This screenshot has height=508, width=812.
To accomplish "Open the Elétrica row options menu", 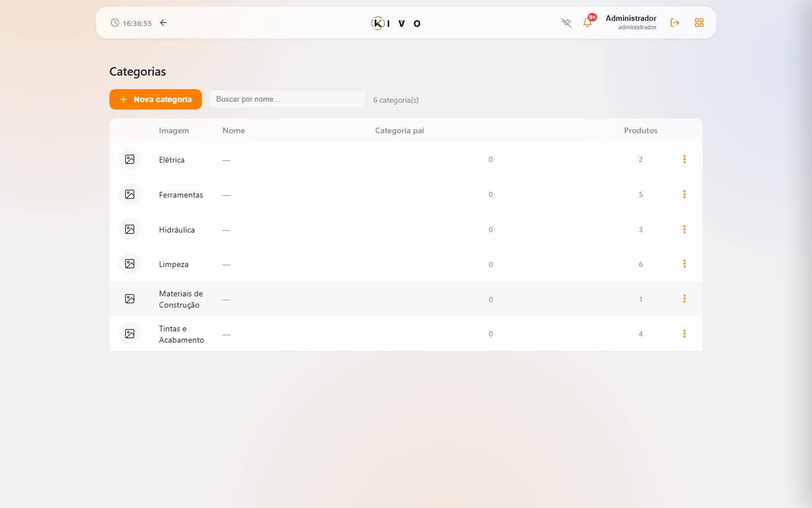I will click(x=685, y=160).
